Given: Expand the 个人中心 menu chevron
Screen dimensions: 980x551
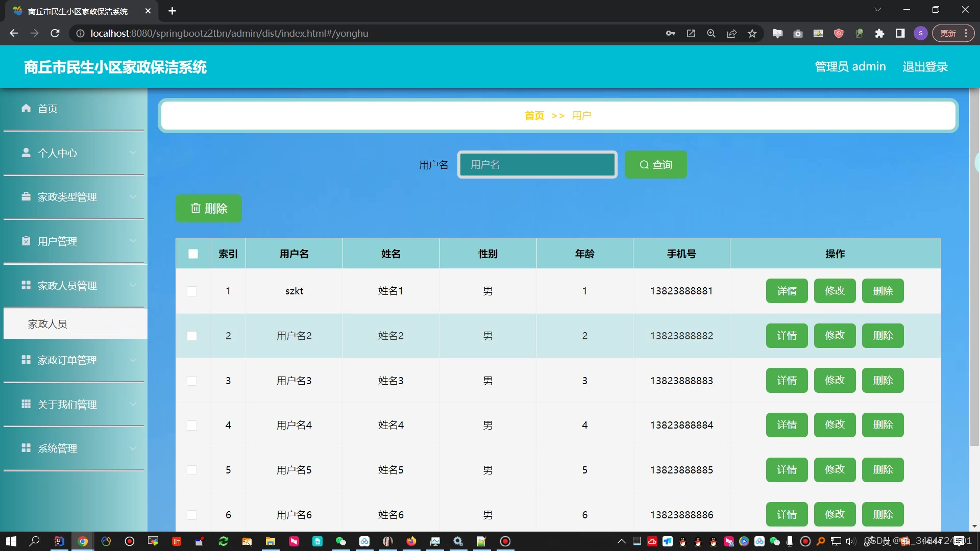Looking at the screenshot, I should click(x=133, y=153).
